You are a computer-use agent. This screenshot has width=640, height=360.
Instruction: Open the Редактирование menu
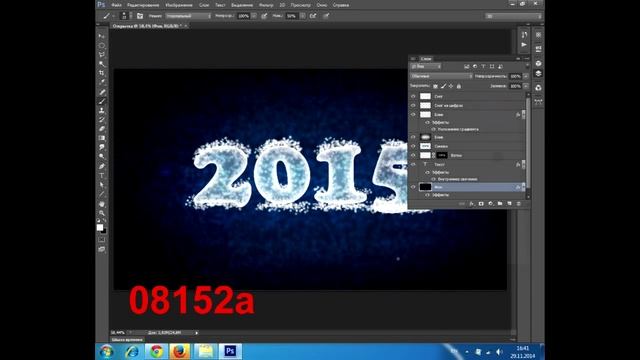coord(143,5)
